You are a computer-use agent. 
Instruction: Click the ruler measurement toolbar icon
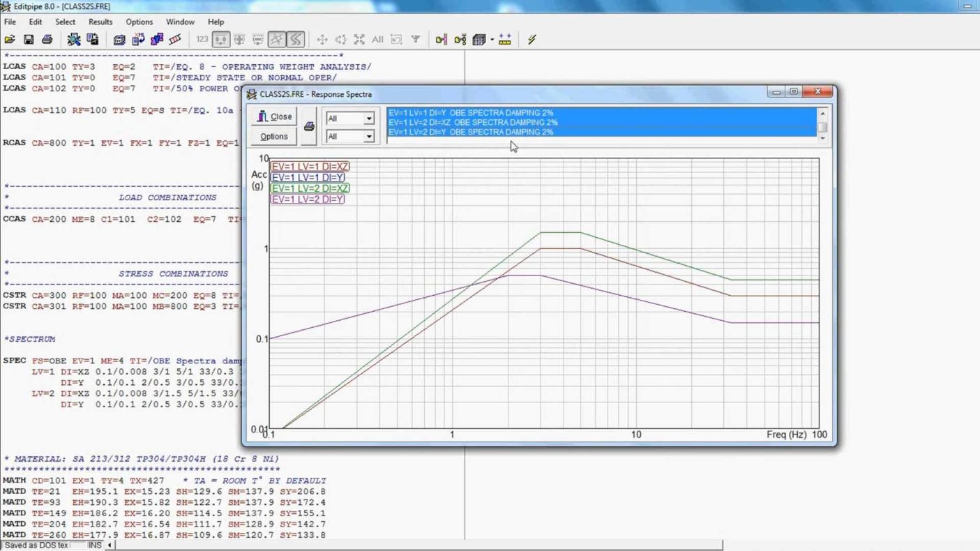click(505, 40)
